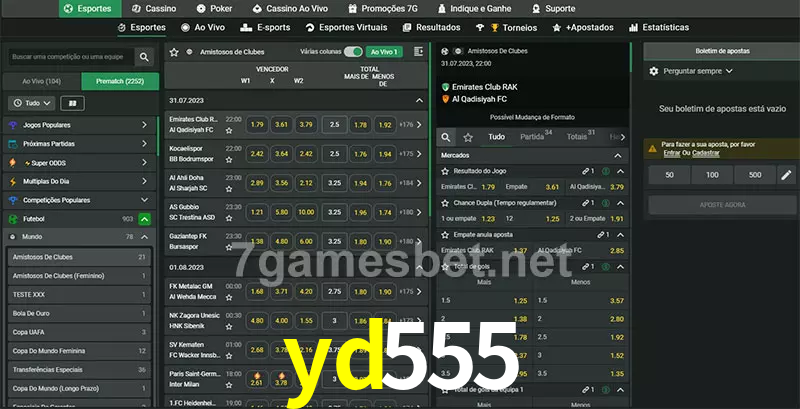Click the pencil edit stakes icon

click(786, 175)
